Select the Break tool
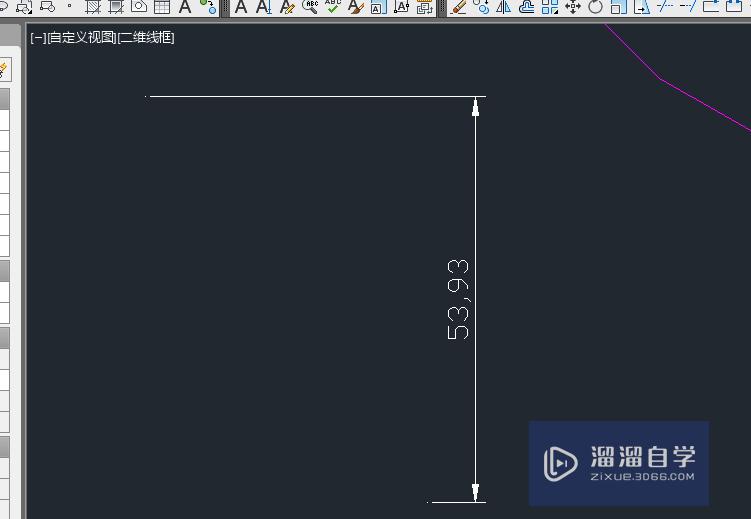This screenshot has height=519, width=751. 734,6
